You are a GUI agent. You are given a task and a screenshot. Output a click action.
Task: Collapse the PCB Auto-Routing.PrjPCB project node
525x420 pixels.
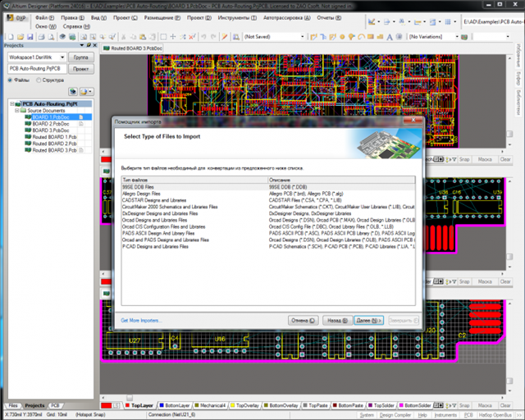[x=12, y=104]
